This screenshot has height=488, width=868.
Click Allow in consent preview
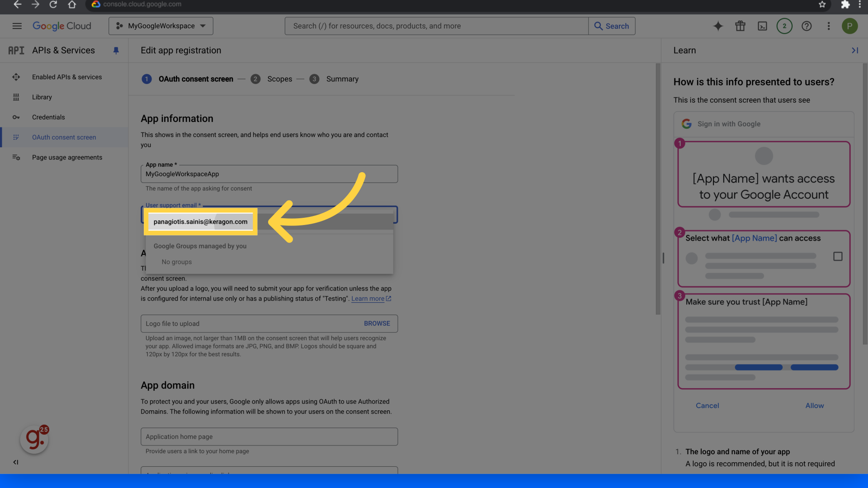(814, 405)
